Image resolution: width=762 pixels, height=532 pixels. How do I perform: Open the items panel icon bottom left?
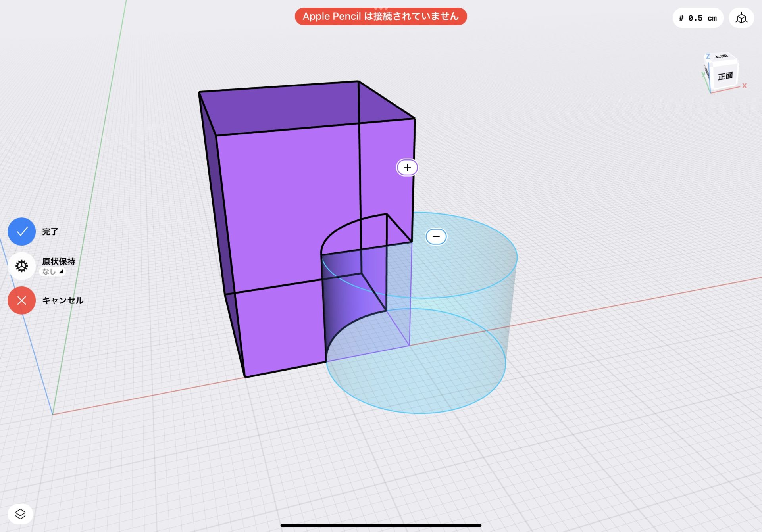21,514
